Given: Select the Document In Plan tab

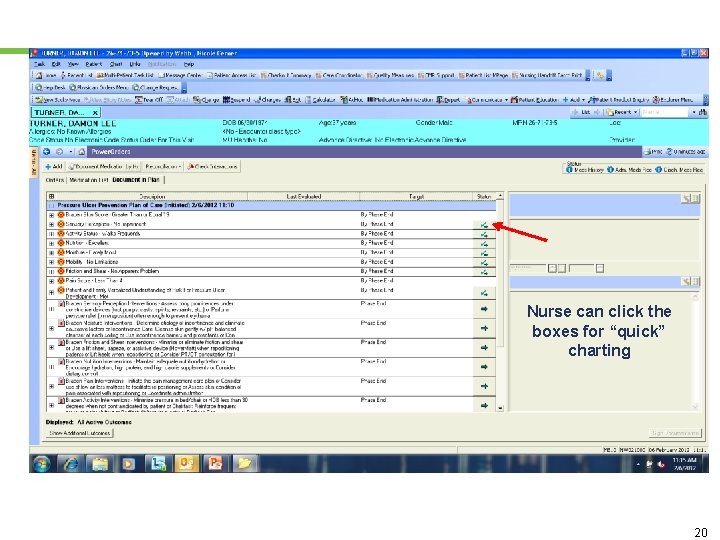Looking at the screenshot, I should [x=136, y=180].
